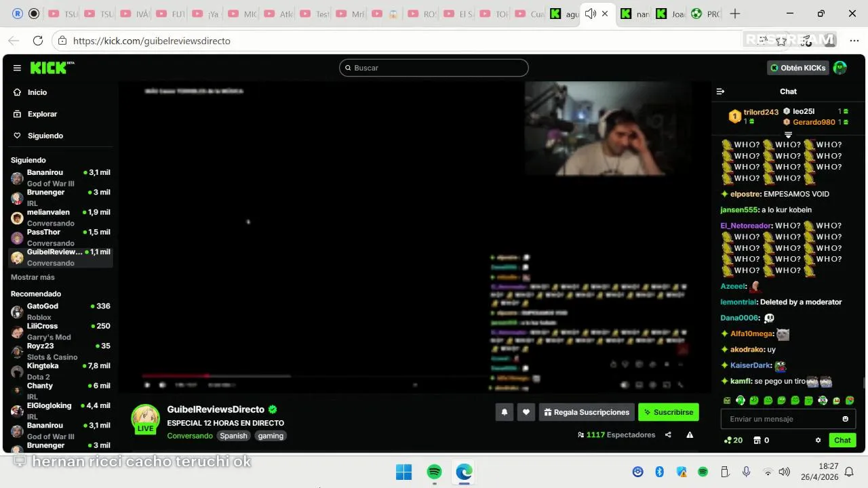Open recommended Royz23 Slots & Casino channel
The width and height of the screenshot is (868, 488).
coord(60,351)
